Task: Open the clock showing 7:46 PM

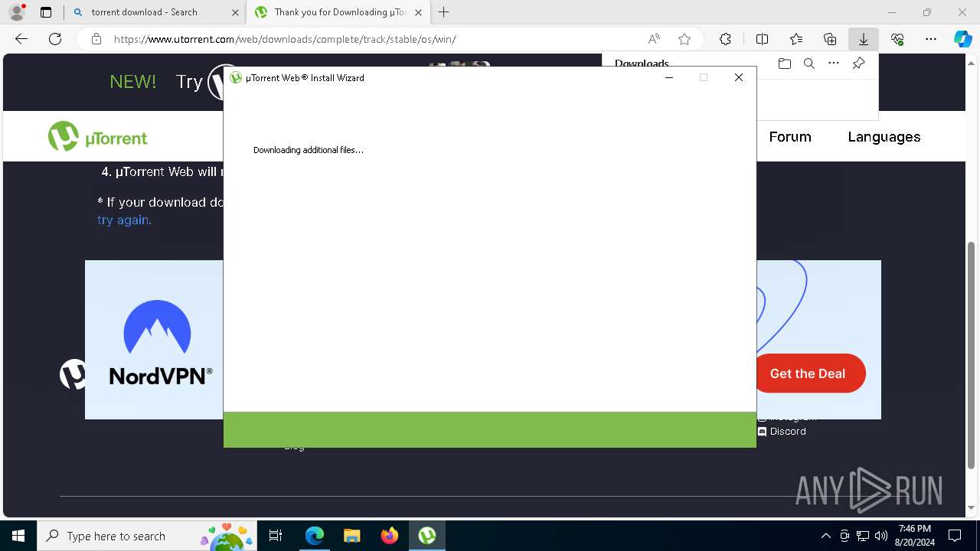Action: [x=915, y=536]
